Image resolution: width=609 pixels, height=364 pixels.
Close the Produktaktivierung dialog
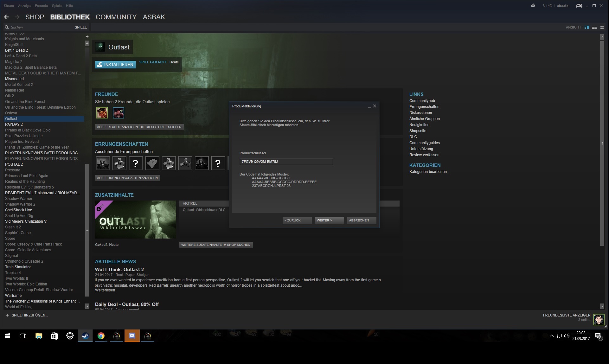coord(375,106)
